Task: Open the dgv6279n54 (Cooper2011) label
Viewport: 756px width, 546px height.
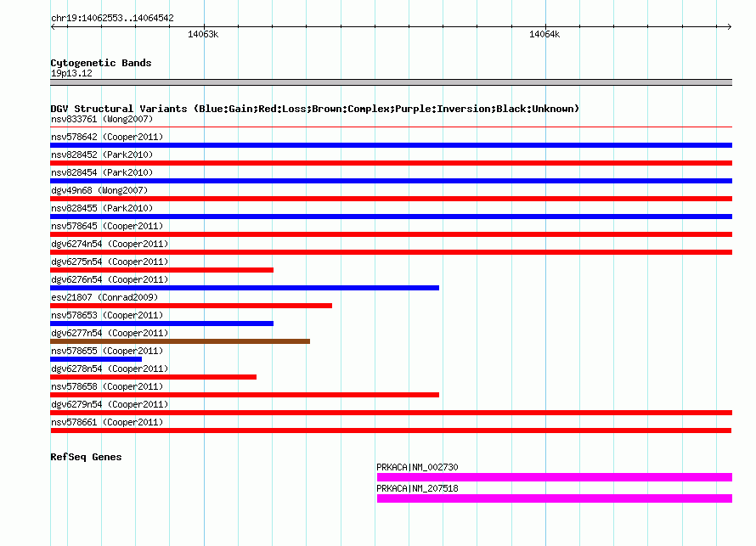Action: (x=110, y=404)
